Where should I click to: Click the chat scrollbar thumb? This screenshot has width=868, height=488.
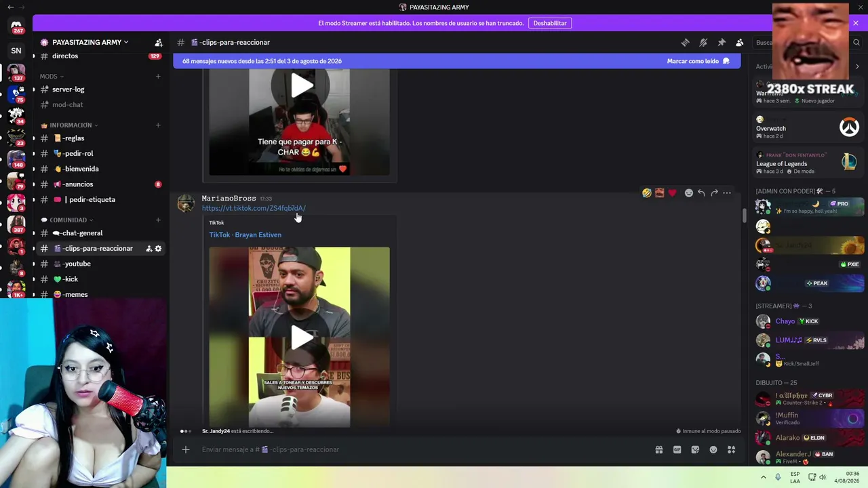pyautogui.click(x=745, y=216)
